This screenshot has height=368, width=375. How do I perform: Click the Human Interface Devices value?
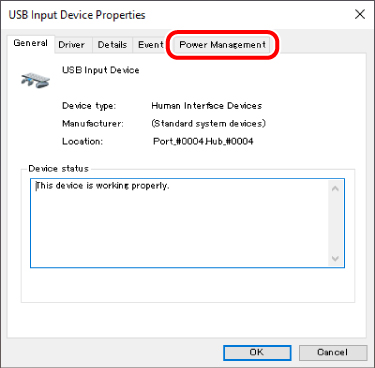coord(207,106)
